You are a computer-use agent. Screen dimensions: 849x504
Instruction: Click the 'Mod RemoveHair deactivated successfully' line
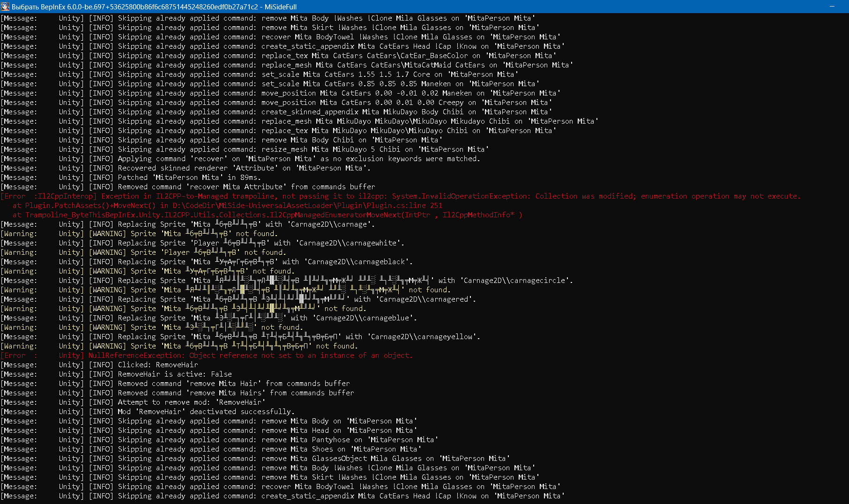[206, 412]
